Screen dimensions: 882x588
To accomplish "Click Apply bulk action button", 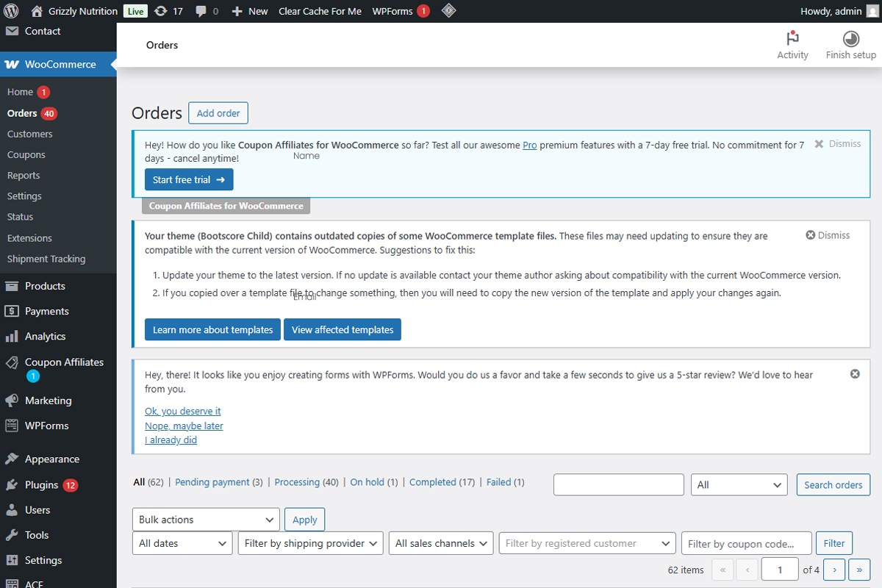I will [x=305, y=520].
